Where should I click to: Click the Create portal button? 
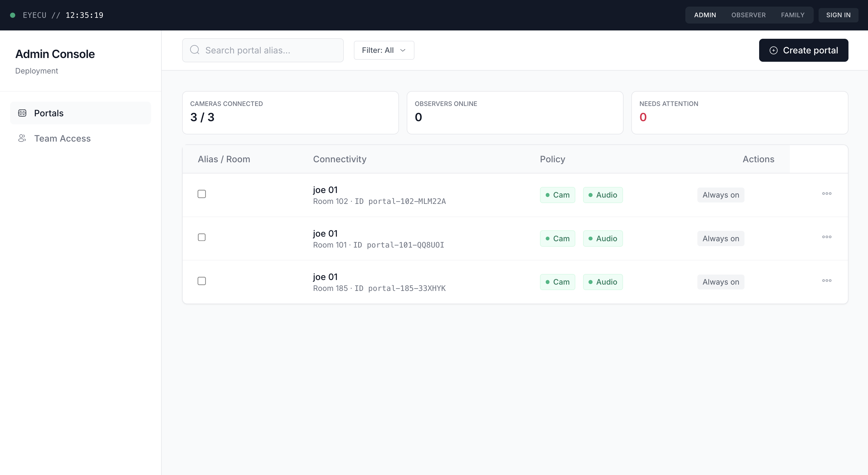click(x=803, y=50)
